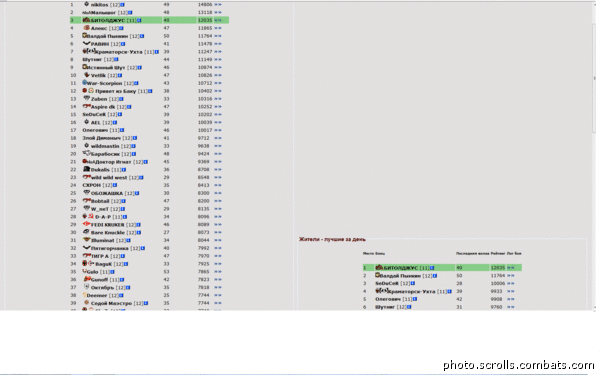Open log arrows for Олегович in daily best table

coord(511,299)
